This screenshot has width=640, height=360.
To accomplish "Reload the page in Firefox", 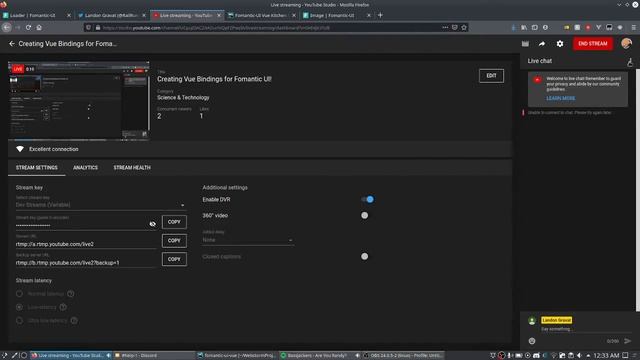I will click(x=28, y=27).
